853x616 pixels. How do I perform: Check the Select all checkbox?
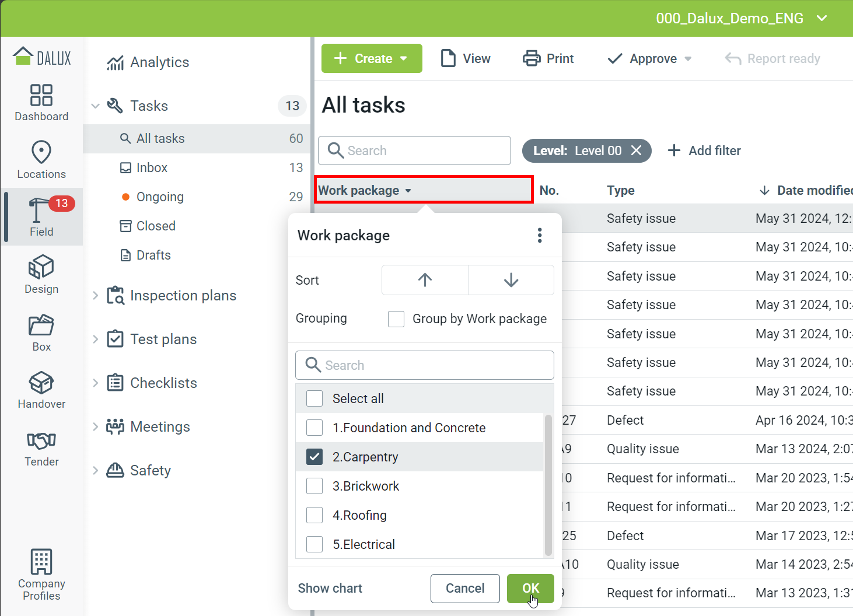point(314,398)
